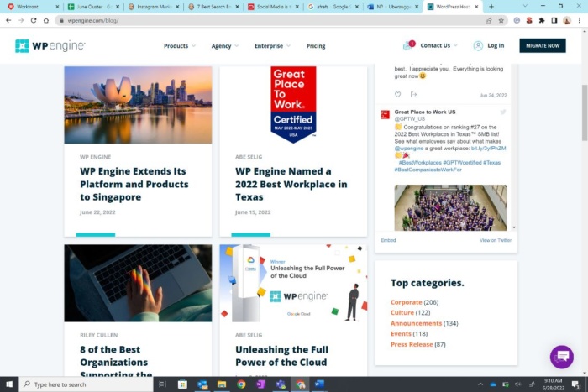Open 'WP Engine Named a 2022 Best Workplace' article
The width and height of the screenshot is (588, 392).
291,184
